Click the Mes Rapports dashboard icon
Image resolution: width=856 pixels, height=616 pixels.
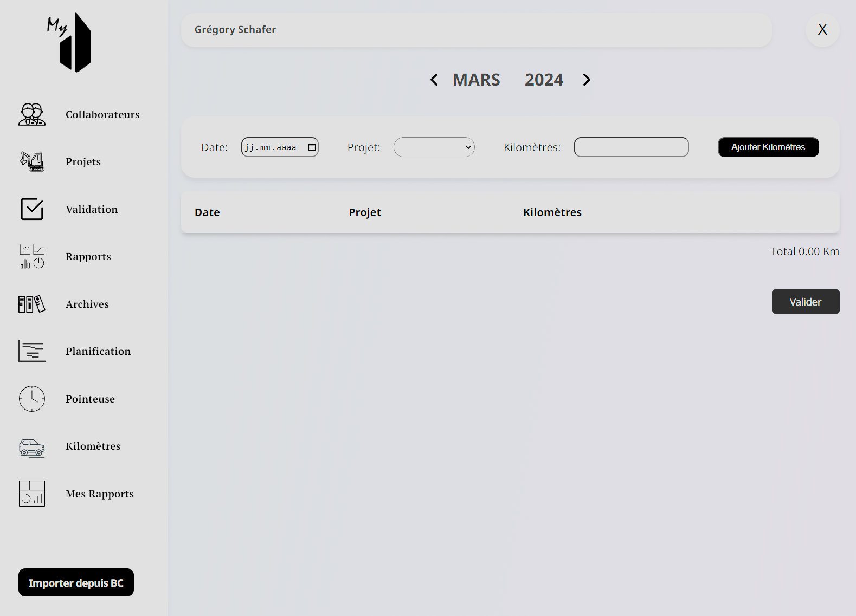(32, 494)
